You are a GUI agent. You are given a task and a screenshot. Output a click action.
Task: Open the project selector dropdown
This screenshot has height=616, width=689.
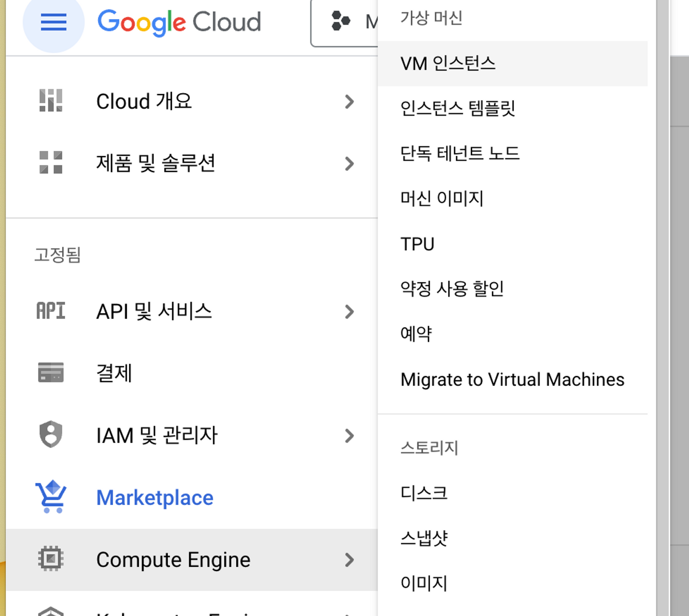click(344, 22)
